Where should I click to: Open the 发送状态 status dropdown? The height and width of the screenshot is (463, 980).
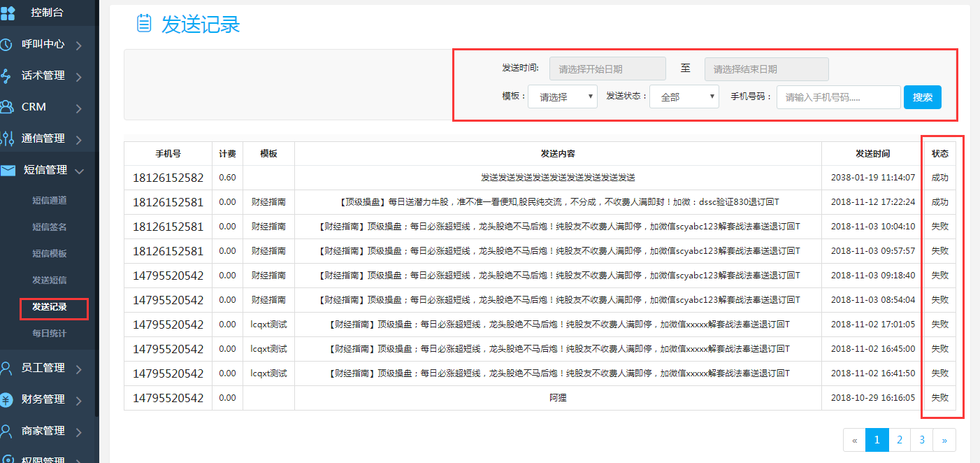(x=684, y=97)
